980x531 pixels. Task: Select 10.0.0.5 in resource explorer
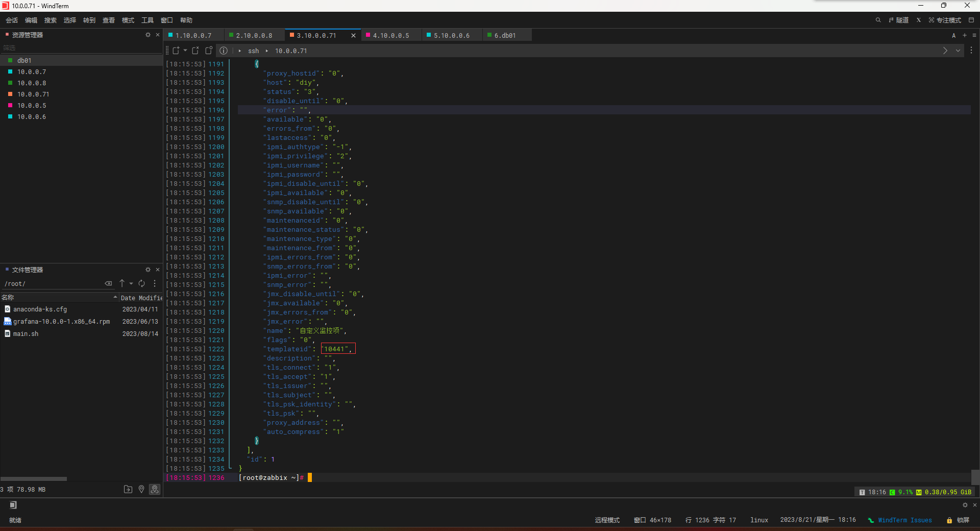(x=81, y=106)
